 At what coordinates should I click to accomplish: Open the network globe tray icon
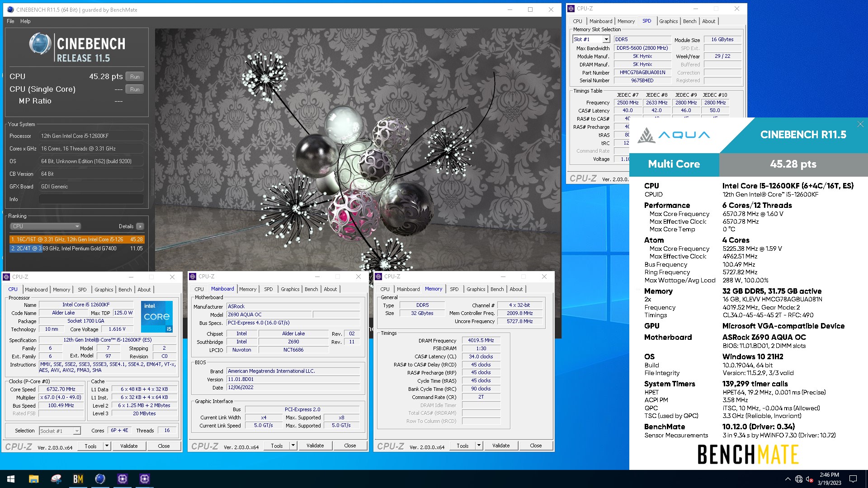[x=799, y=479]
